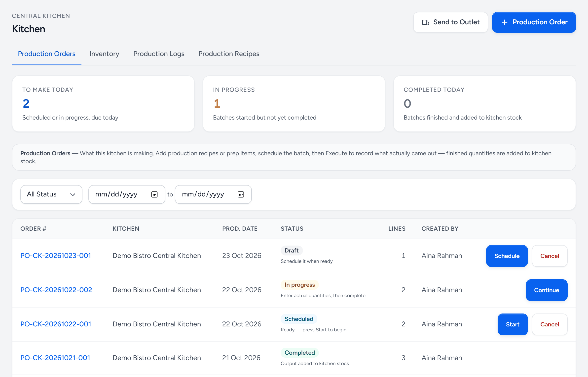The width and height of the screenshot is (588, 377).
Task: Cancel the draft order PO-CK-20261023-001
Action: [x=550, y=256]
